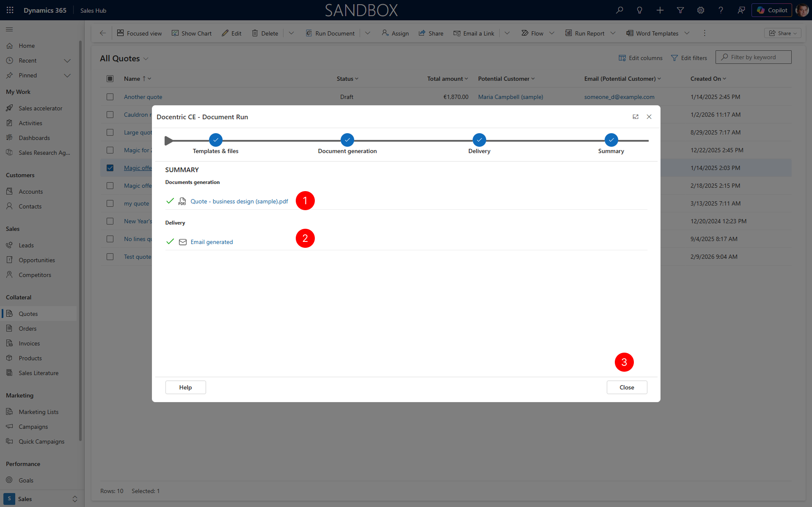Open the Email generated link
812x507 pixels.
coord(212,242)
